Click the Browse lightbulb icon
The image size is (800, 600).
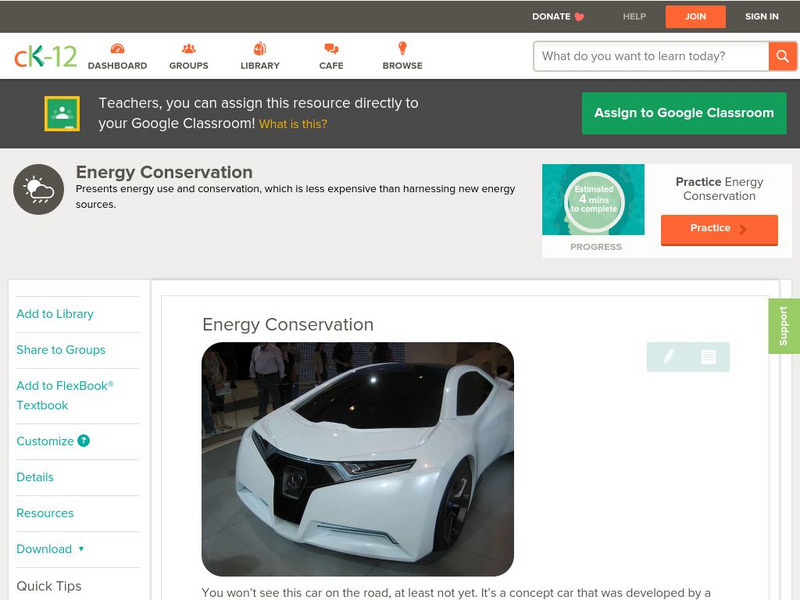tap(403, 48)
